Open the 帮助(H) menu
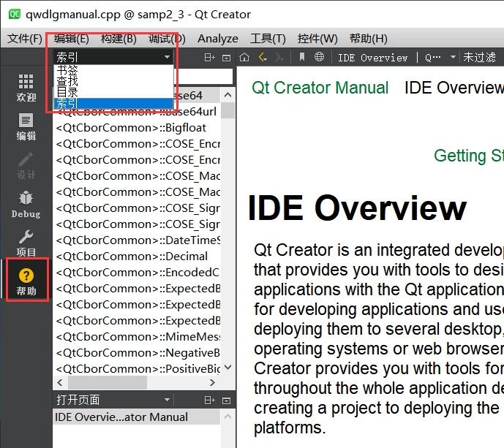Viewport: 504px width, 448px height. coord(369,39)
